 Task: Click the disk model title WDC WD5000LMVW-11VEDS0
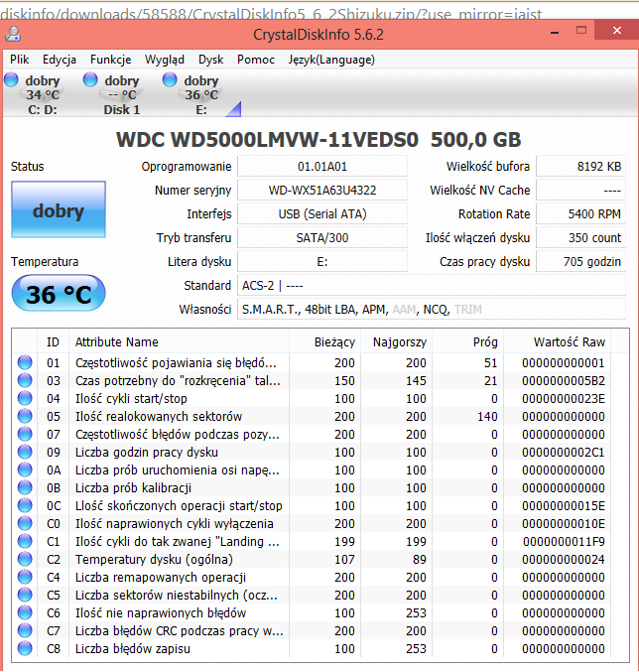point(267,140)
